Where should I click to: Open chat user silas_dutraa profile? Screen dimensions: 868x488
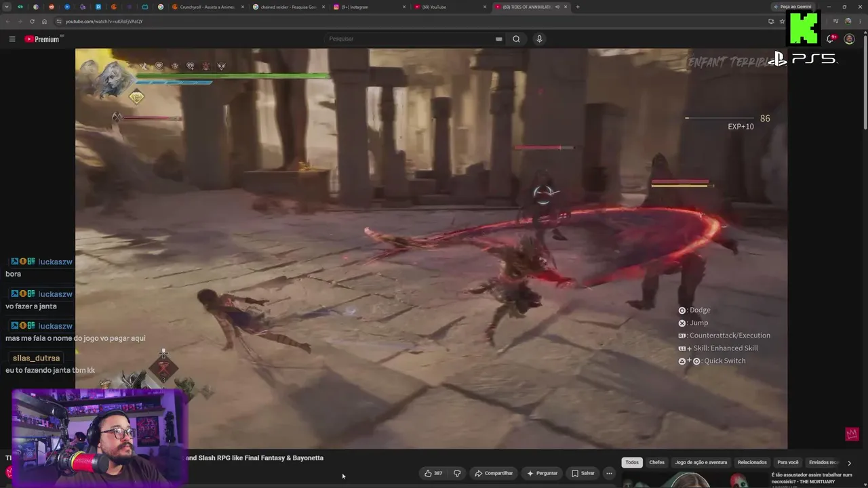[x=36, y=358]
